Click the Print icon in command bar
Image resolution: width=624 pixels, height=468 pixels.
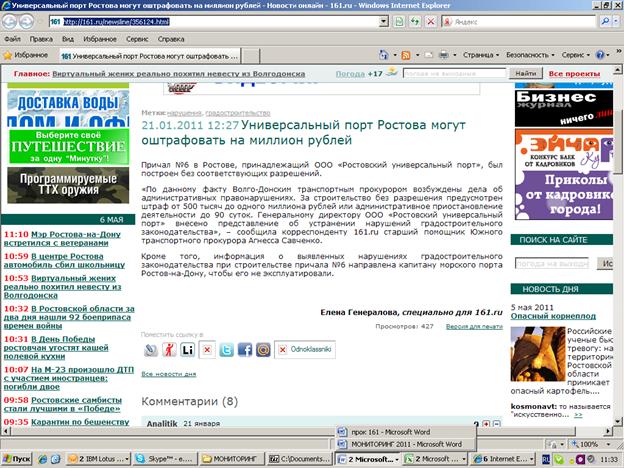point(444,55)
